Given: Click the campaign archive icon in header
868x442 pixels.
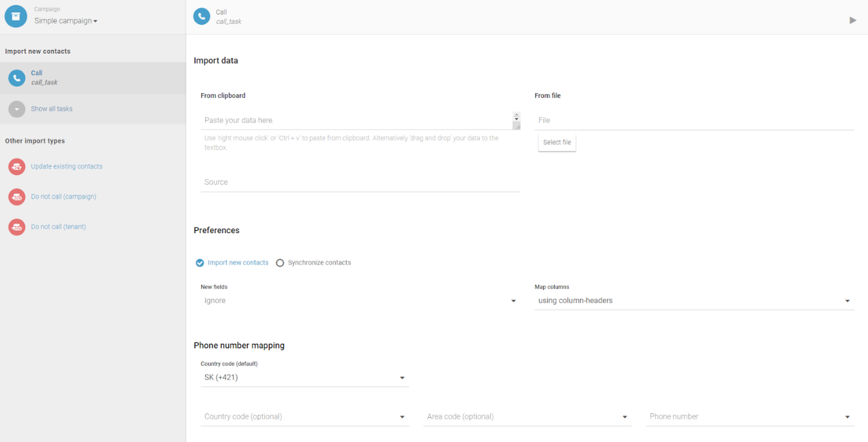Looking at the screenshot, I should (x=16, y=17).
